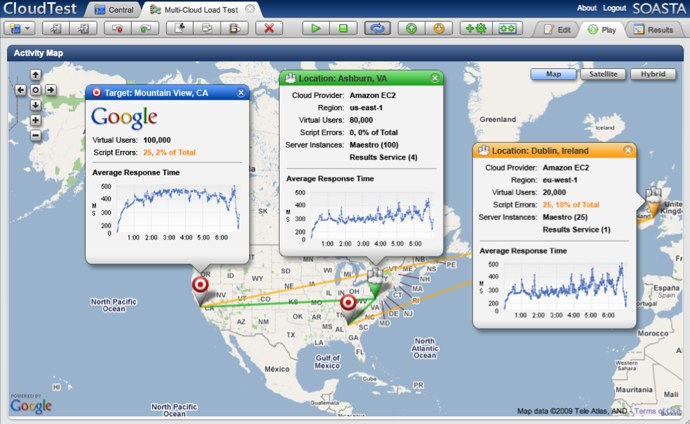Close the Ashburn, VA location popup
This screenshot has height=424, width=690.
coord(435,78)
